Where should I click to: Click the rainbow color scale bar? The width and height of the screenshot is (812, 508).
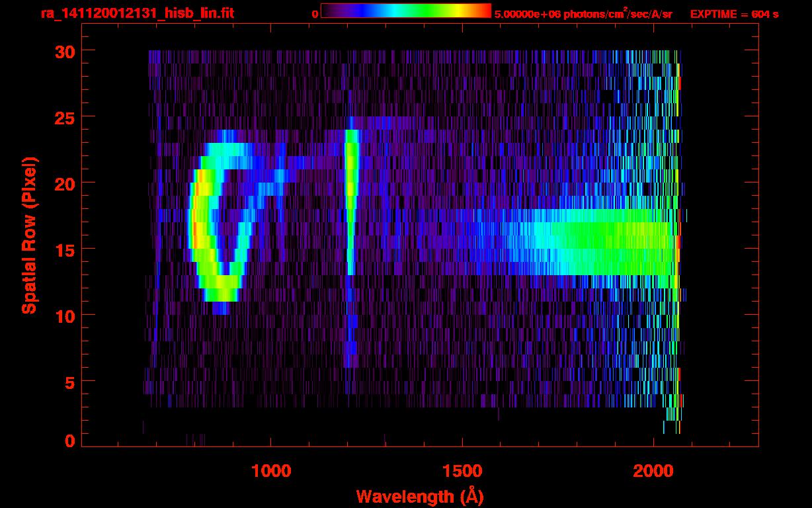coord(406,11)
